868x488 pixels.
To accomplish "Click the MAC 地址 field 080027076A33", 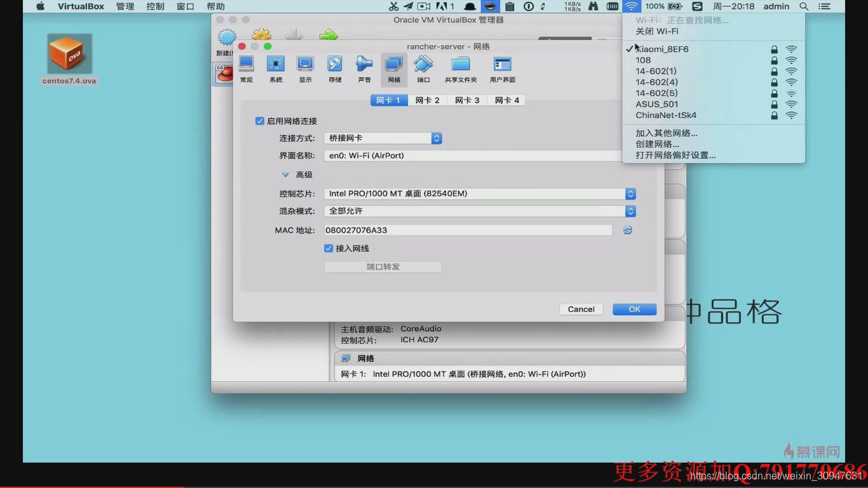I will (x=468, y=230).
